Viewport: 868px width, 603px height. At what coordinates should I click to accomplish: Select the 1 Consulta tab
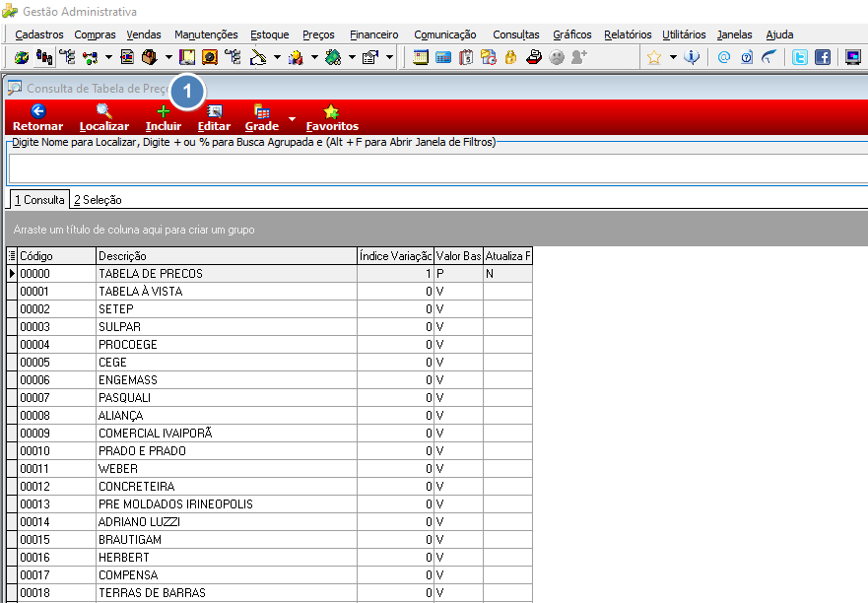coord(39,200)
